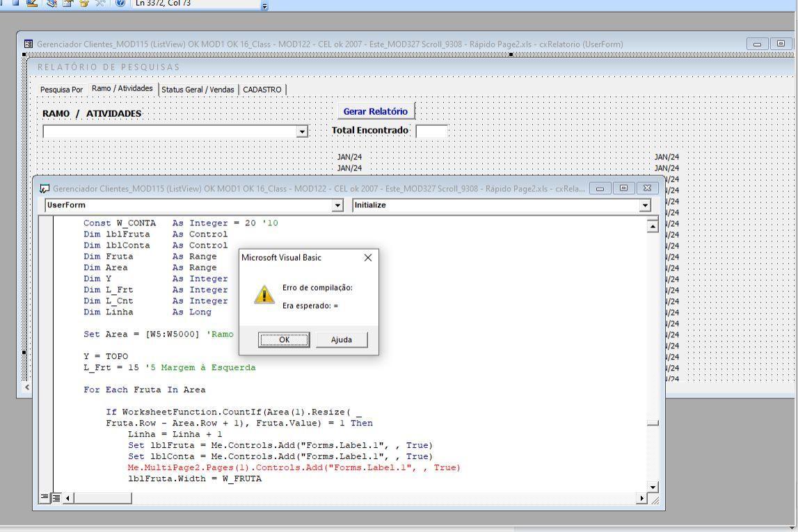Click the Total Encontrado text box

click(431, 131)
